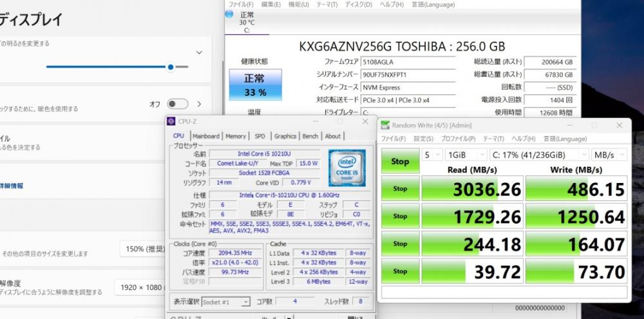Collapse the brightness section chevron in Settings

[x=199, y=53]
